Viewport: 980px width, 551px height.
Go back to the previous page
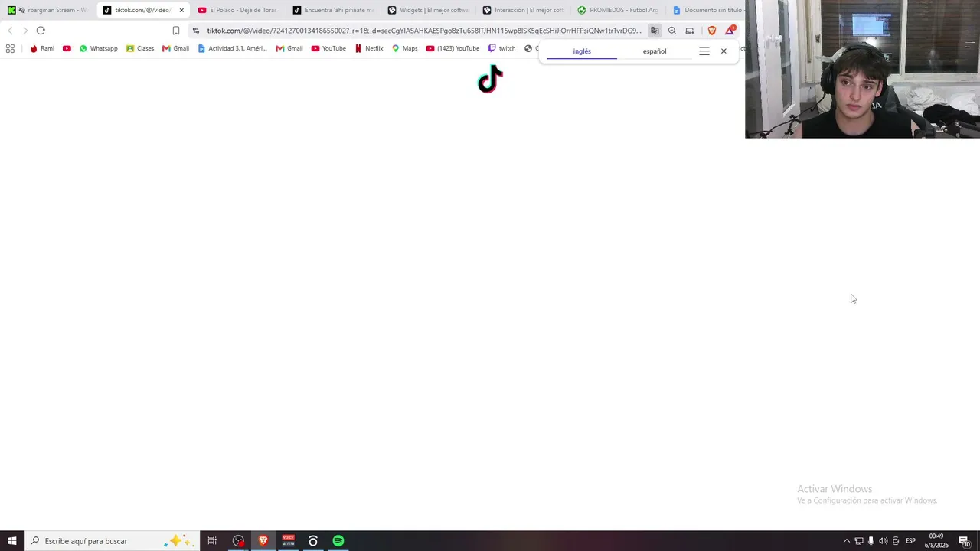tap(10, 31)
